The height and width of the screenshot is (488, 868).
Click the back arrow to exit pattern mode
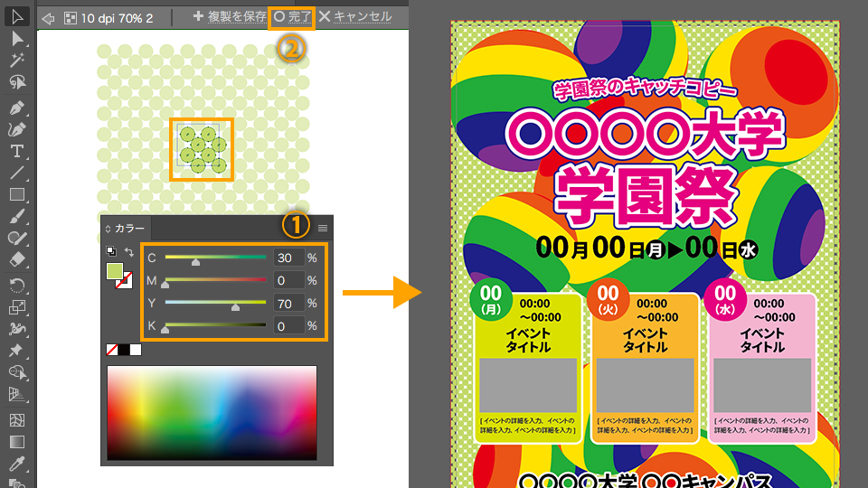point(48,18)
